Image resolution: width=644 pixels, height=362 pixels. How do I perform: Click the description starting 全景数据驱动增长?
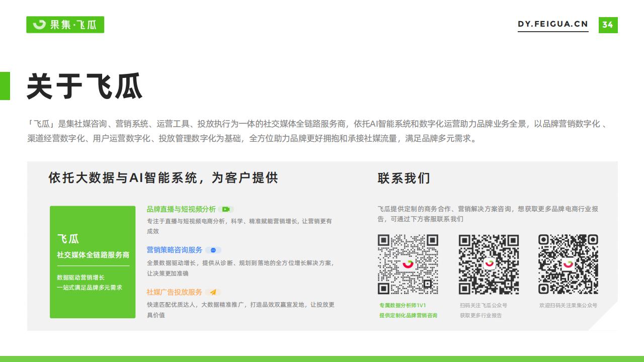240,268
